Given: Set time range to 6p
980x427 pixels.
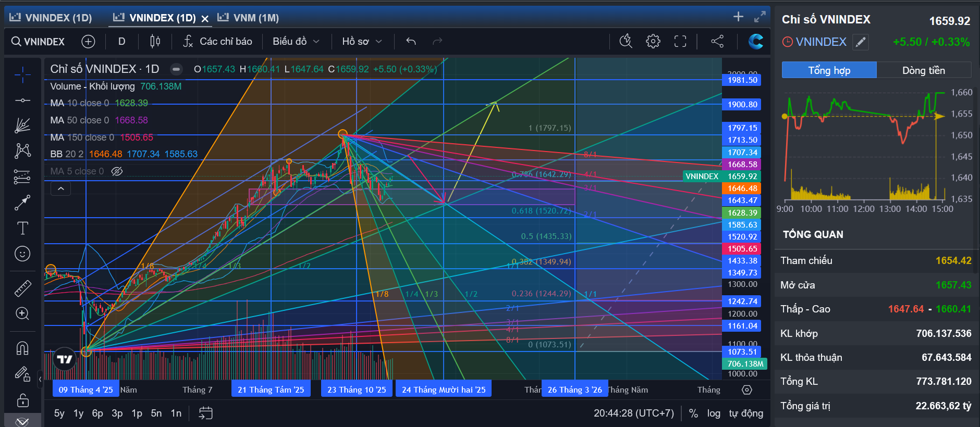Looking at the screenshot, I should click(x=97, y=413).
